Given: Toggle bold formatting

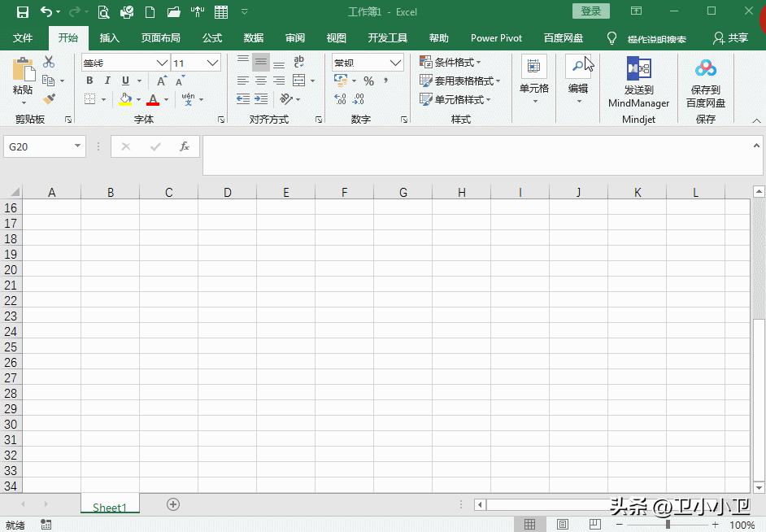Looking at the screenshot, I should click(89, 81).
